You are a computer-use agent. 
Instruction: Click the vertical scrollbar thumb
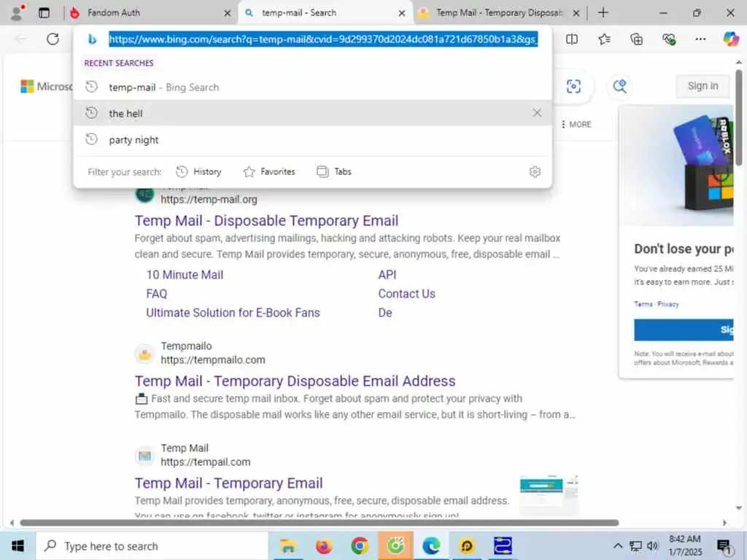(x=738, y=117)
